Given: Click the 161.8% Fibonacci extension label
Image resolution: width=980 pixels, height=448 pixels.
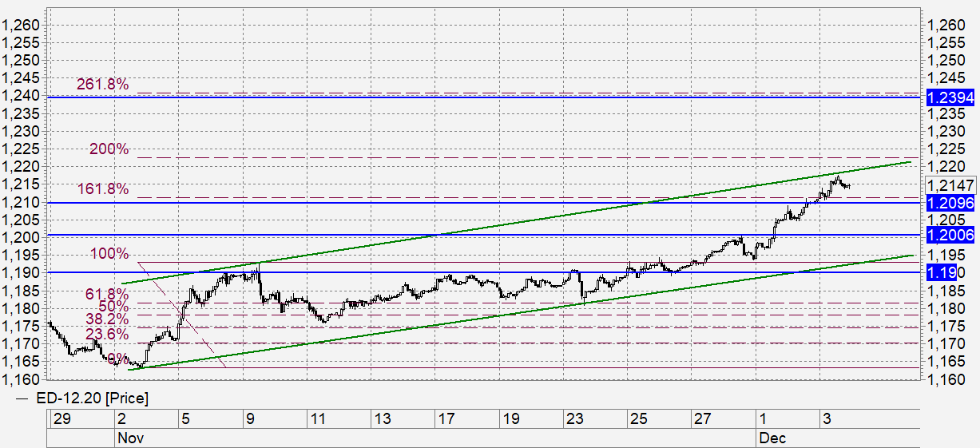Looking at the screenshot, I should pos(102,189).
